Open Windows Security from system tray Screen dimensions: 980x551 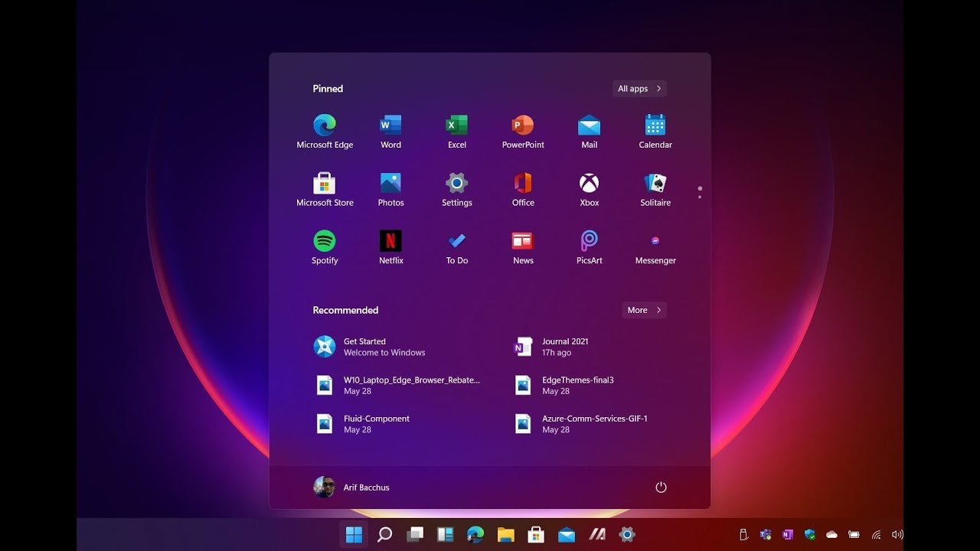click(x=810, y=534)
